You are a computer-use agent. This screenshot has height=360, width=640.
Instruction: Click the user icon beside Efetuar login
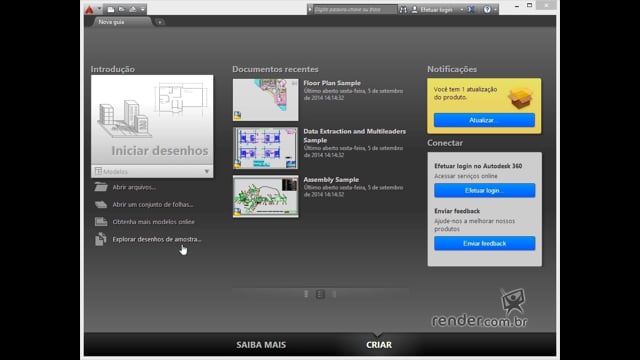tap(415, 9)
